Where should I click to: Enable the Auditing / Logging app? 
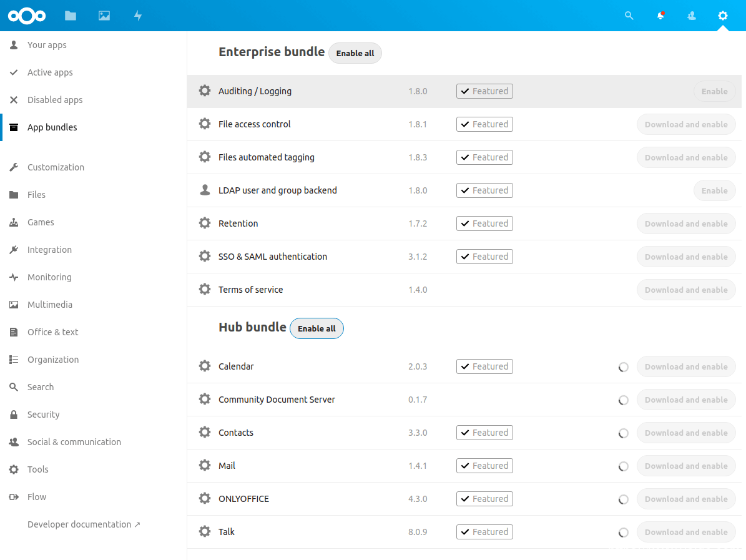pyautogui.click(x=714, y=91)
